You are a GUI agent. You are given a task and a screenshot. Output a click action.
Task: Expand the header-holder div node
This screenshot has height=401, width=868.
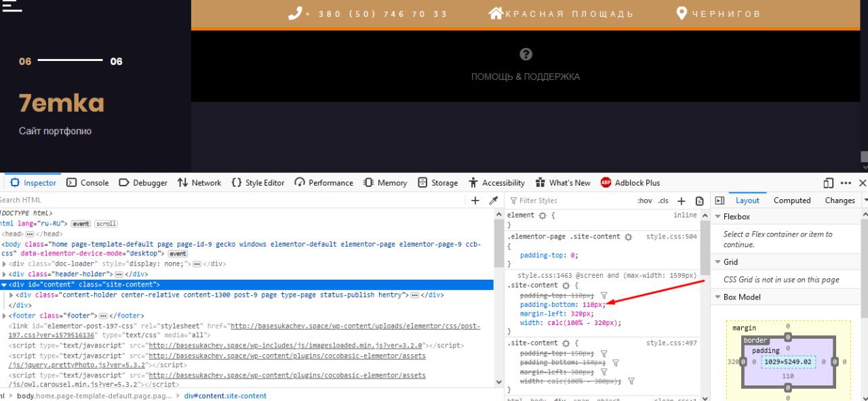[5, 274]
